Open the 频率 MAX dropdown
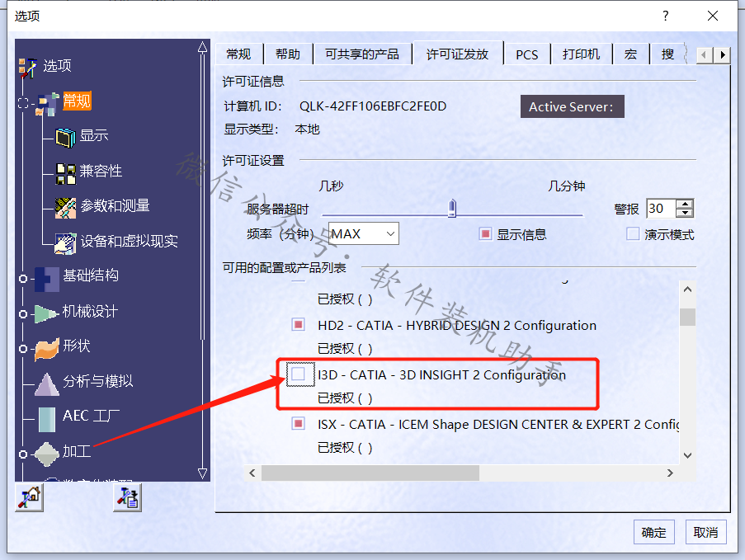 [x=364, y=233]
